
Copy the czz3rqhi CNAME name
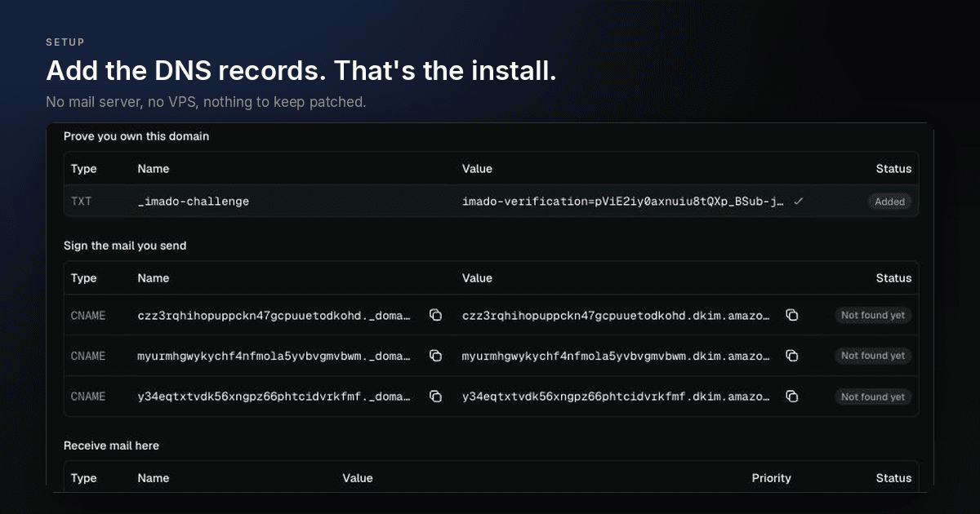click(x=436, y=315)
